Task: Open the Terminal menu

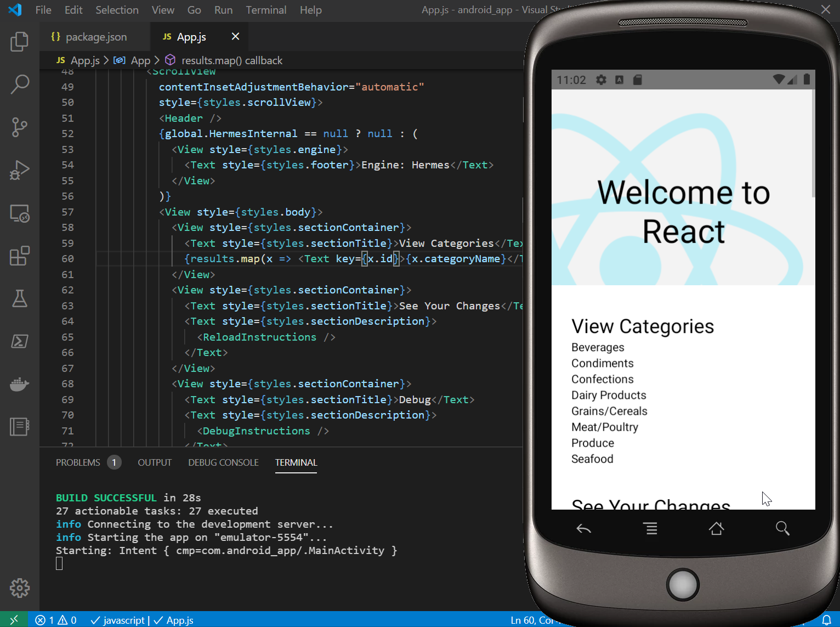Action: click(x=266, y=10)
